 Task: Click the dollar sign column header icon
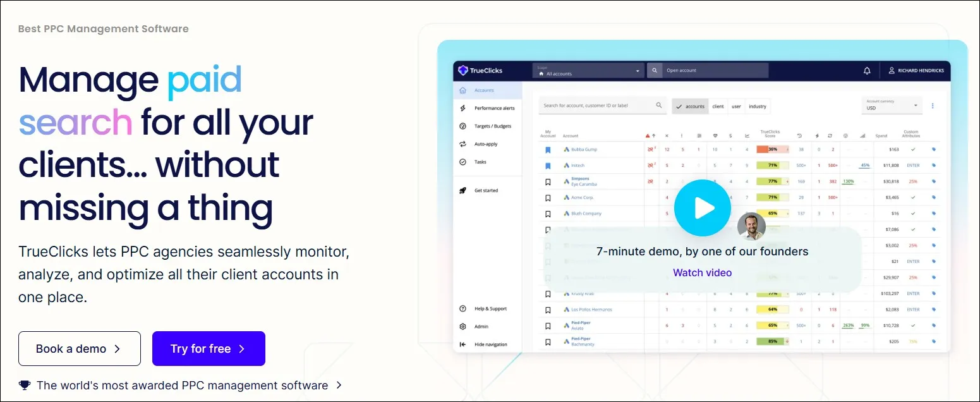click(731, 136)
